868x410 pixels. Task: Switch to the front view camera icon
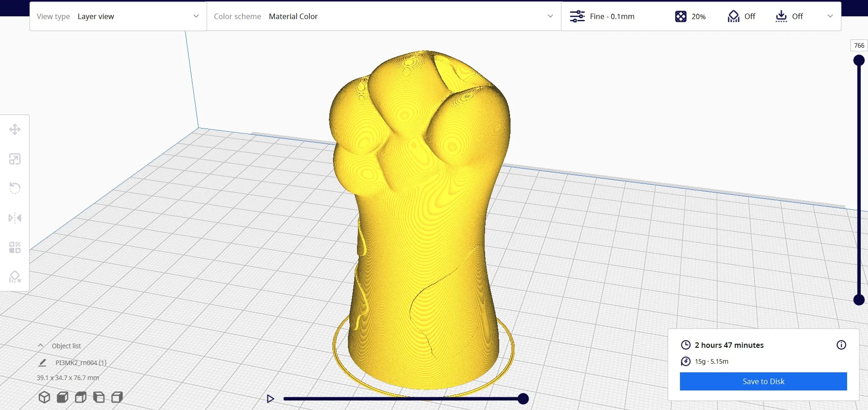coord(63,397)
